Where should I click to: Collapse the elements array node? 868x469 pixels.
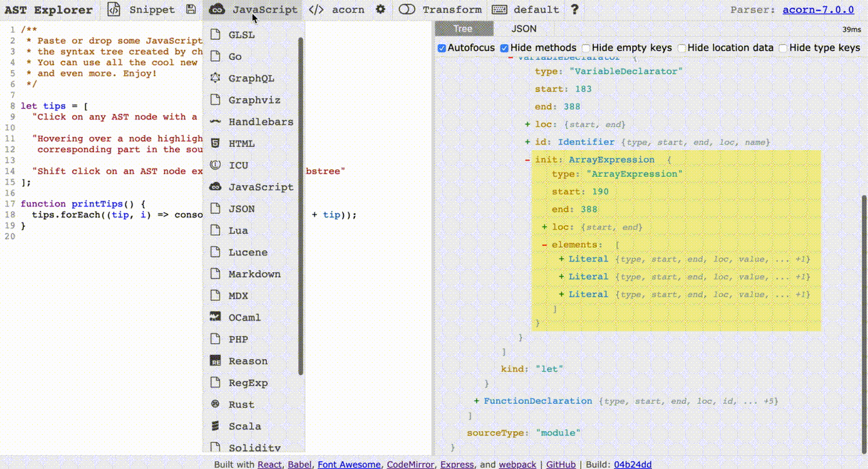pyautogui.click(x=545, y=244)
